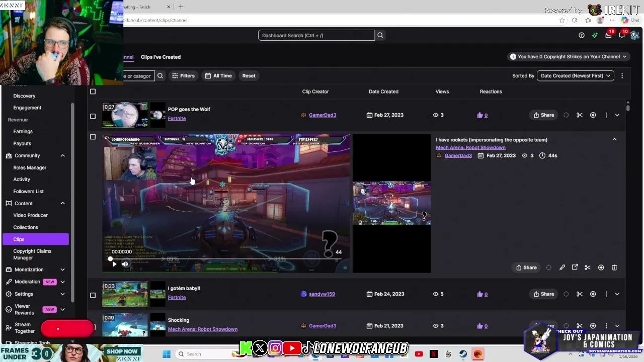644x362 pixels.
Task: Open Copyright Claims Manager in sidebar
Action: (32, 254)
